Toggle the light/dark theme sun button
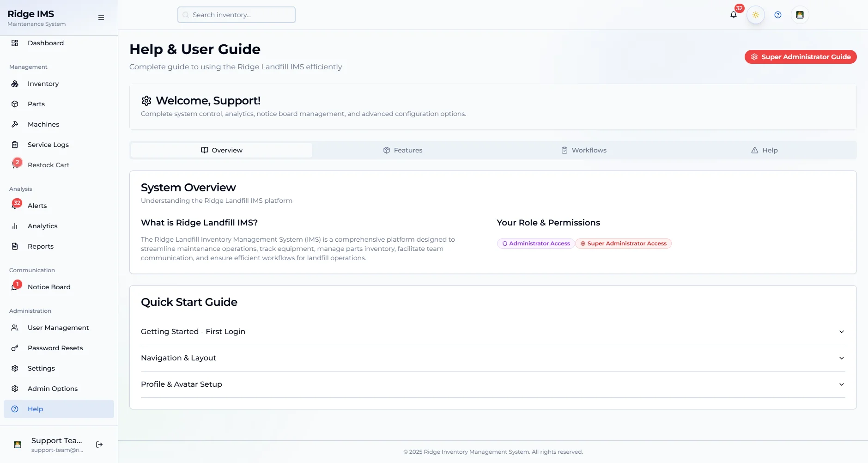 756,15
